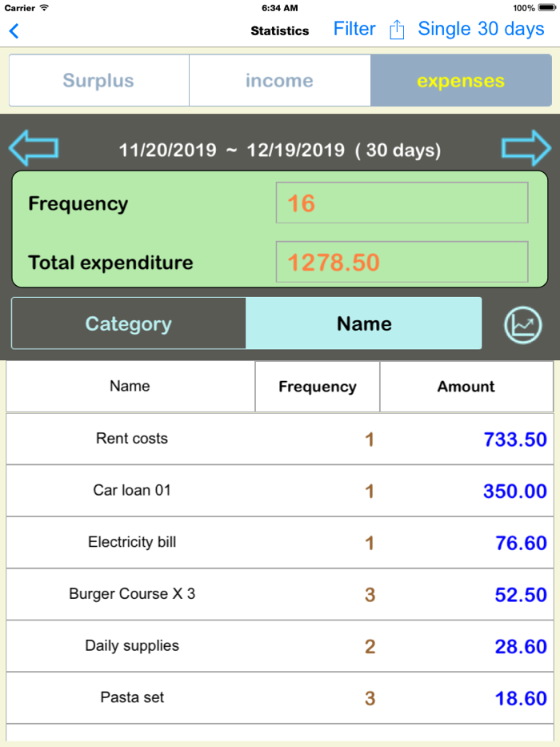The image size is (560, 747).
Task: Go to previous date period with left arrow
Action: (33, 147)
